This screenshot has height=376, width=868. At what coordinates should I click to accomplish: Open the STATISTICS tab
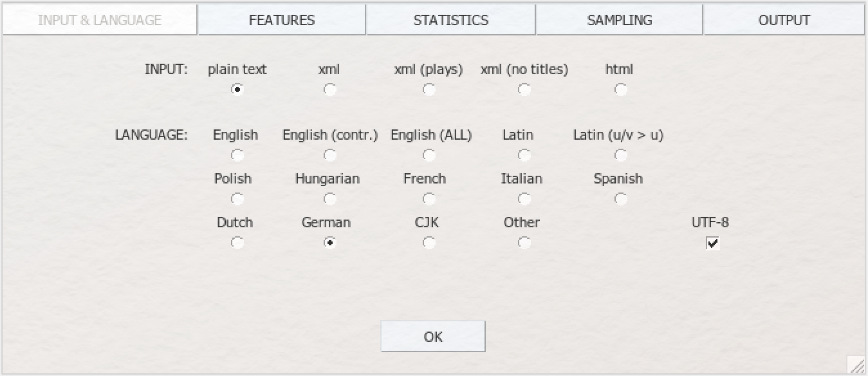click(x=450, y=20)
